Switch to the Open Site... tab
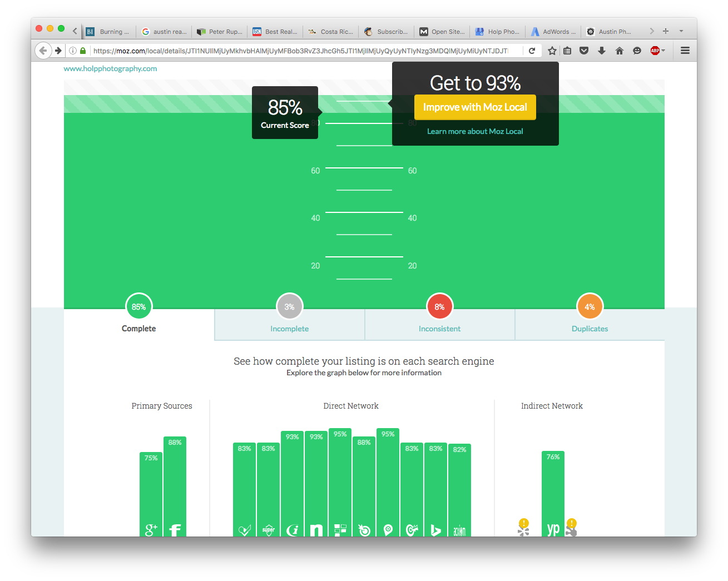The width and height of the screenshot is (728, 581). [x=442, y=32]
